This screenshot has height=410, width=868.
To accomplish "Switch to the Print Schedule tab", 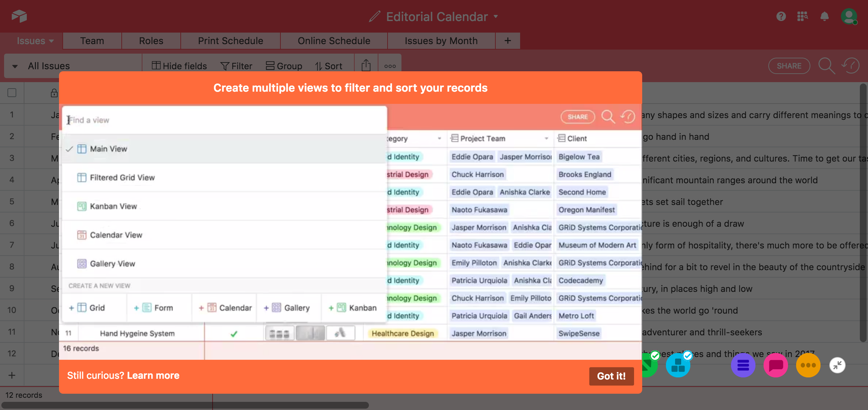I will pyautogui.click(x=231, y=41).
